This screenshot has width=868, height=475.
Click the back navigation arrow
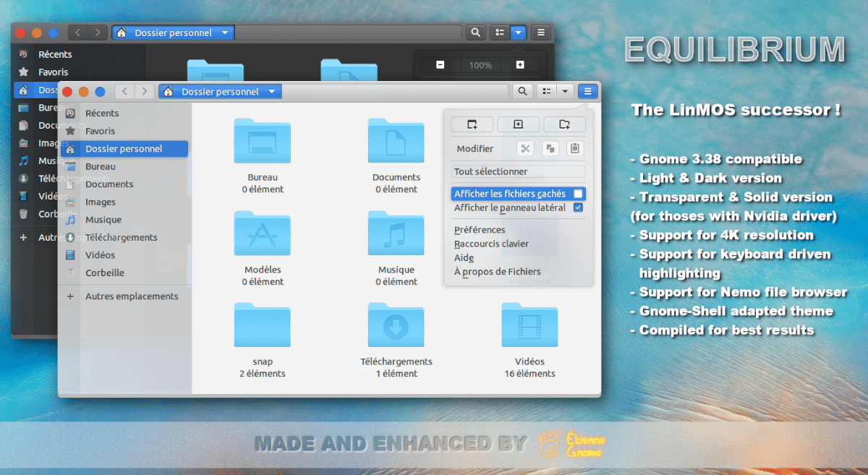click(124, 91)
